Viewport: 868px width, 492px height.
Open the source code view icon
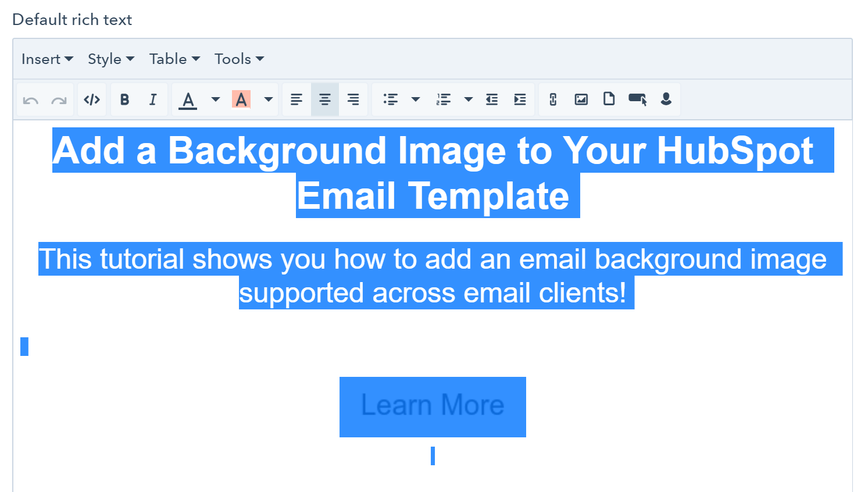[92, 99]
